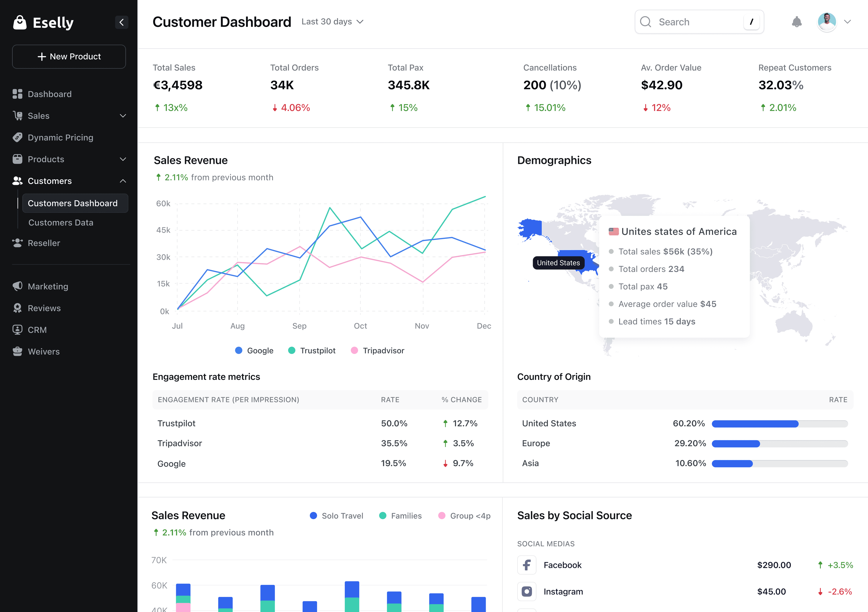Collapse the sidebar with arrow button
868x612 pixels.
pyautogui.click(x=121, y=22)
